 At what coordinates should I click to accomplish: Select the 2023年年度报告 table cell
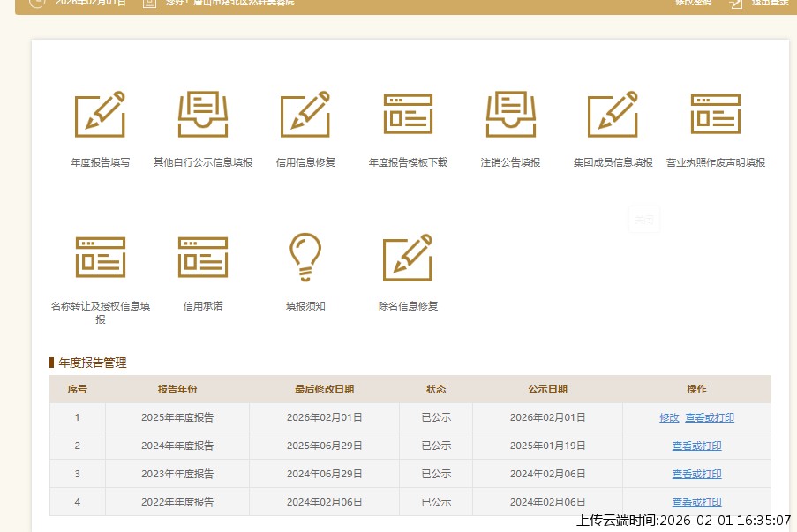tap(177, 474)
